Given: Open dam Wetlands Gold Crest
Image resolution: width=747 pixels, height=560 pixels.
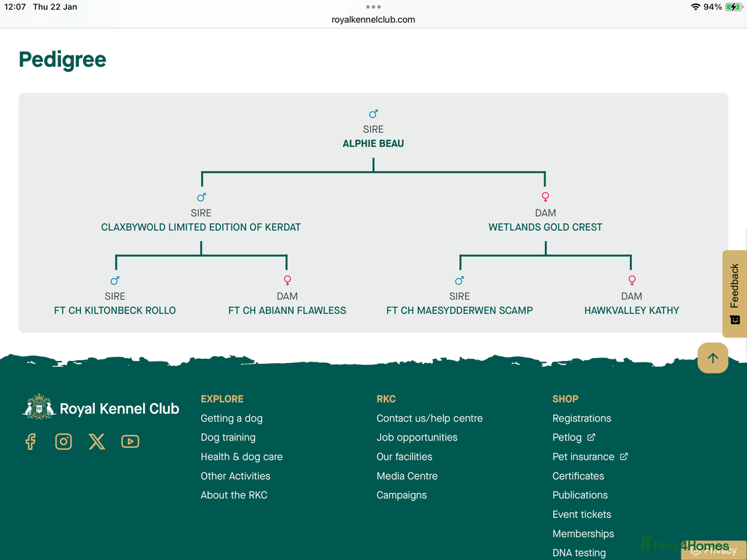Looking at the screenshot, I should (x=545, y=227).
